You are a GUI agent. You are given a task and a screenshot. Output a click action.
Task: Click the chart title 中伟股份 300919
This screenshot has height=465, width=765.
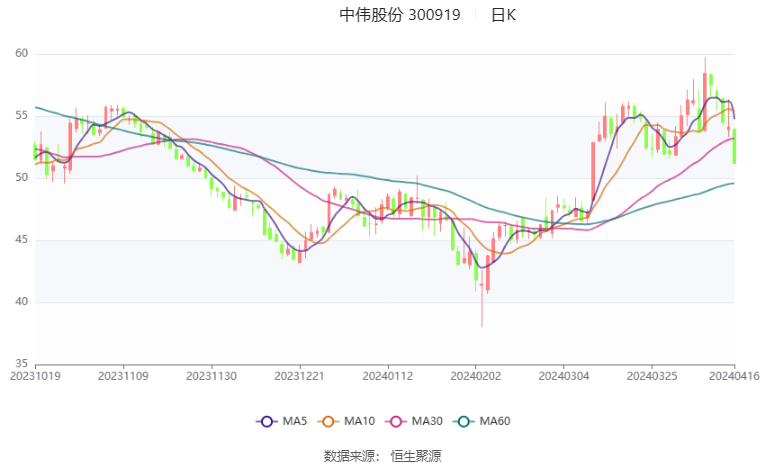pyautogui.click(x=400, y=15)
